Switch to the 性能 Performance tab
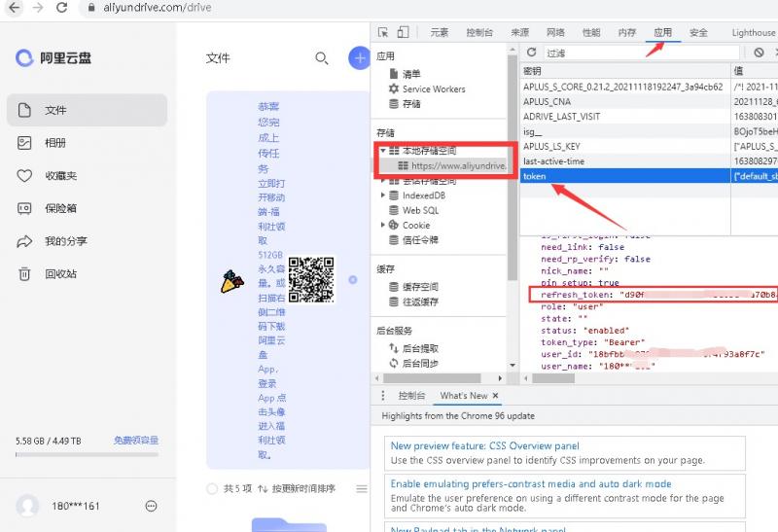The width and height of the screenshot is (778, 532). tap(591, 33)
